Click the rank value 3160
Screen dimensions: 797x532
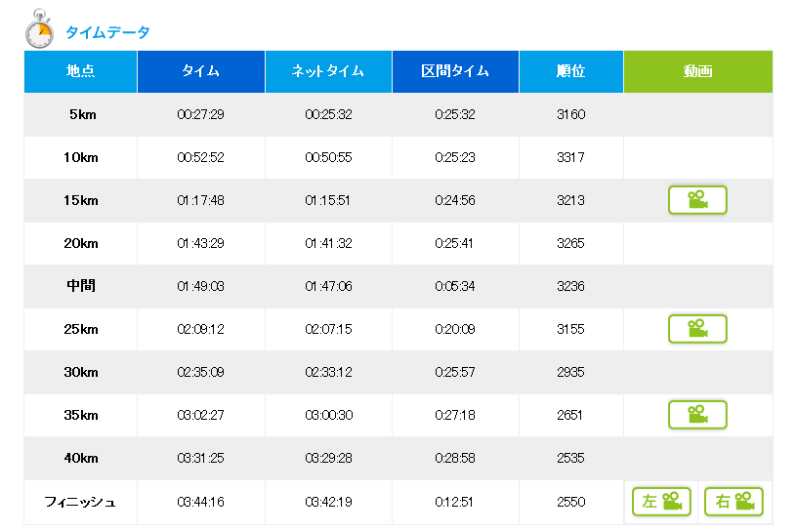click(x=570, y=114)
